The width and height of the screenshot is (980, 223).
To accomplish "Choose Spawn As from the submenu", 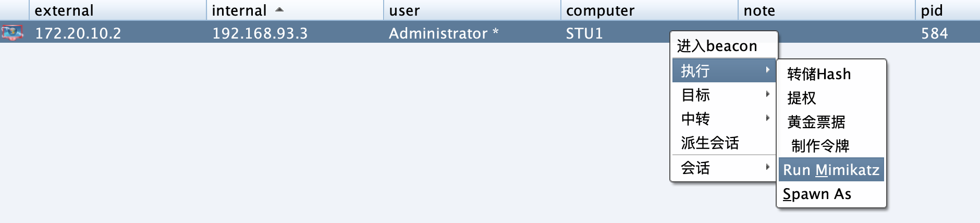I will pos(817,194).
